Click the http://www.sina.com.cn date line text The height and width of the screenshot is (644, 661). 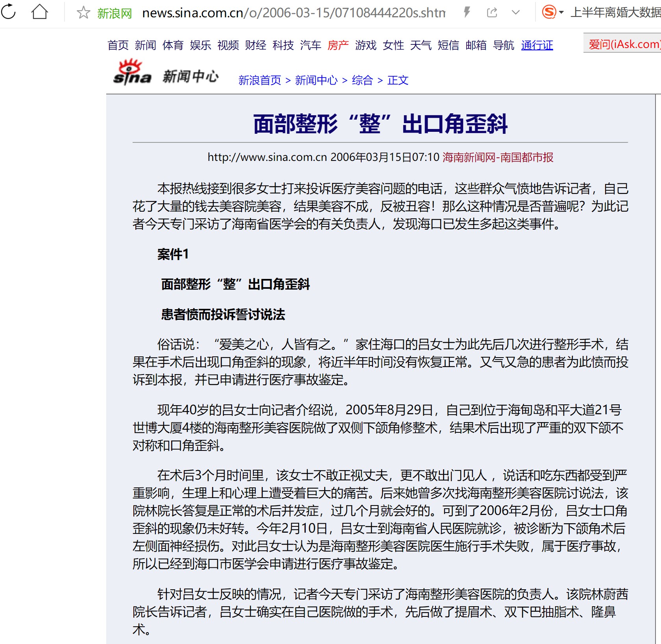323,157
